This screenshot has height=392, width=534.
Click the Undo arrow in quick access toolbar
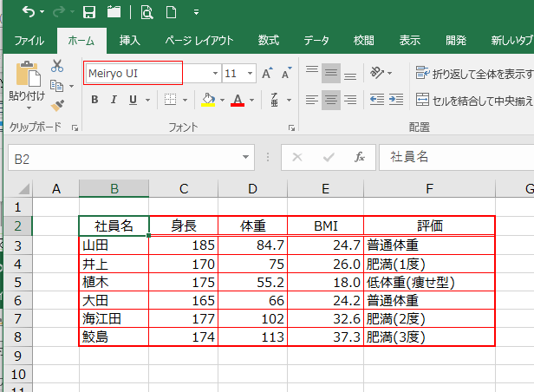tap(29, 12)
